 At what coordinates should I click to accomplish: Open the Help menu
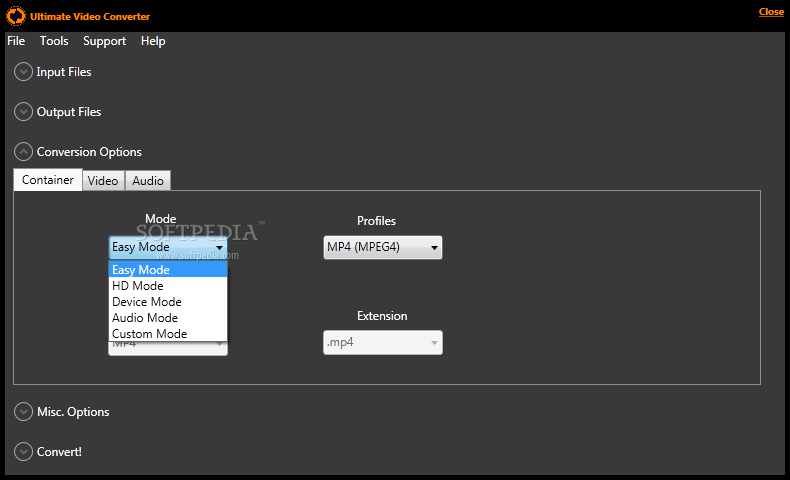click(x=153, y=41)
